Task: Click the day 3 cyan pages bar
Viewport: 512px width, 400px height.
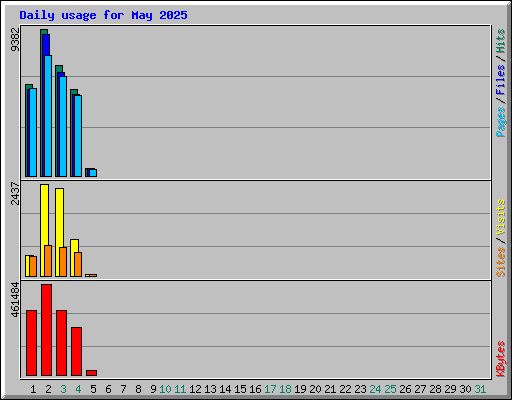Action: point(63,127)
